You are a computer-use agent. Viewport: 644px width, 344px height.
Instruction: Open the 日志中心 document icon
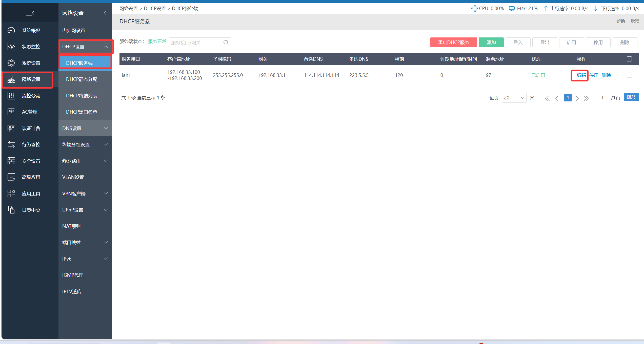(x=11, y=210)
